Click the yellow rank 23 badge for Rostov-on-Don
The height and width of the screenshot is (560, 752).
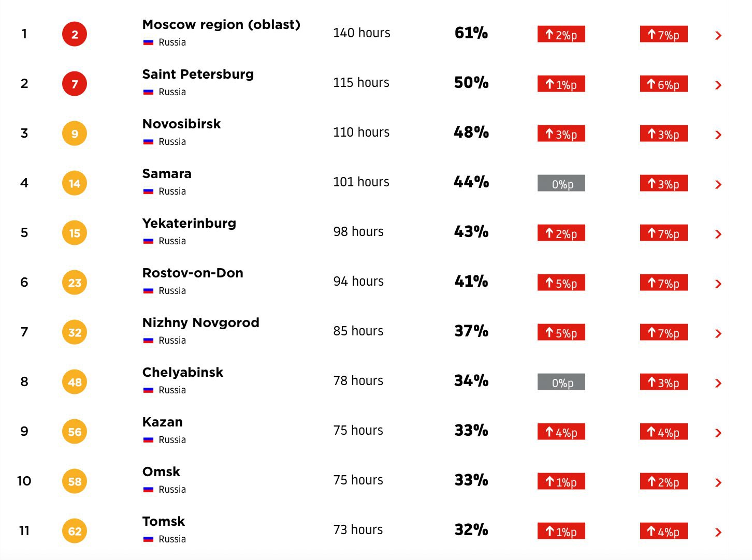coord(75,283)
